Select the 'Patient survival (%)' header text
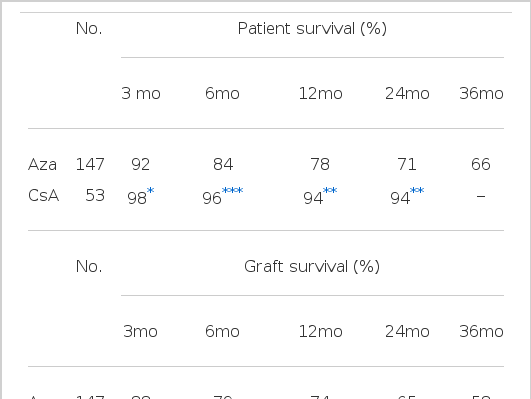 pyautogui.click(x=312, y=28)
